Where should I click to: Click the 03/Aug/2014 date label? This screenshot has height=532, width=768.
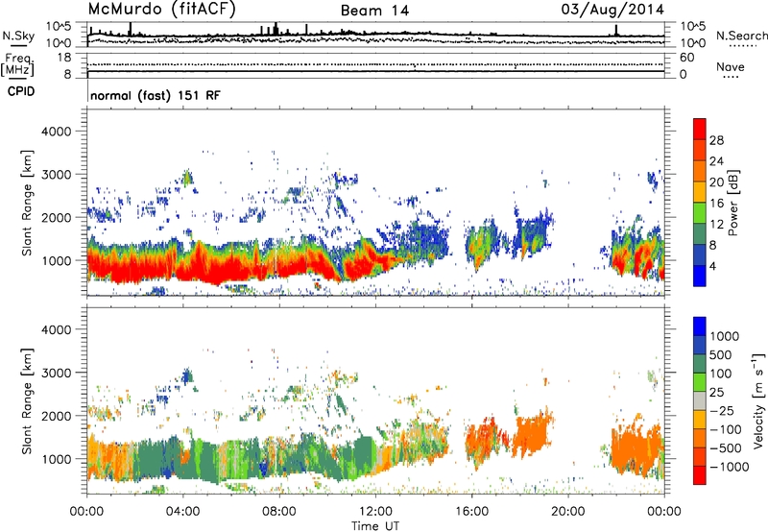[612, 10]
